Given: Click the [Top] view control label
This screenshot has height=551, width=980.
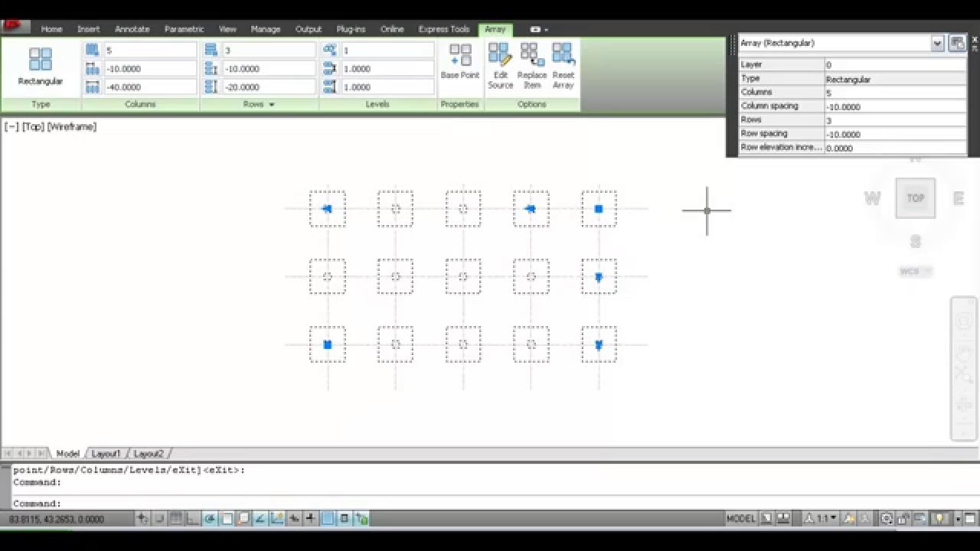Looking at the screenshot, I should click(33, 127).
